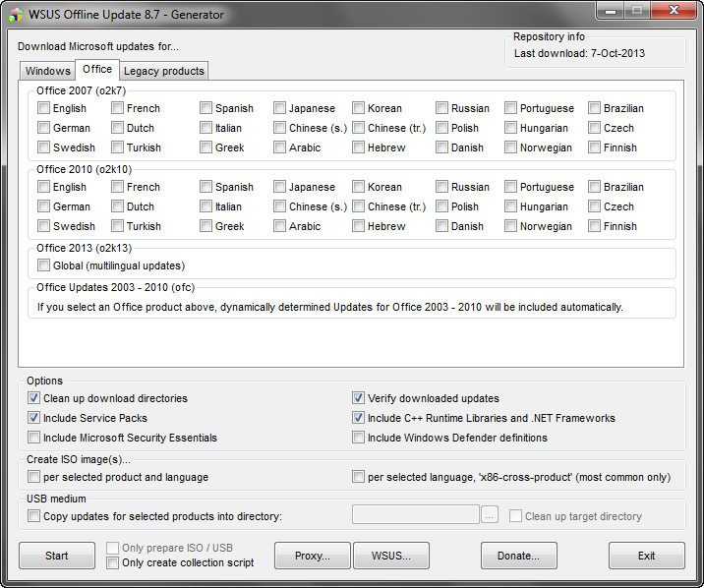This screenshot has height=588, width=704.
Task: Open the WSUS... settings
Action: click(x=391, y=556)
